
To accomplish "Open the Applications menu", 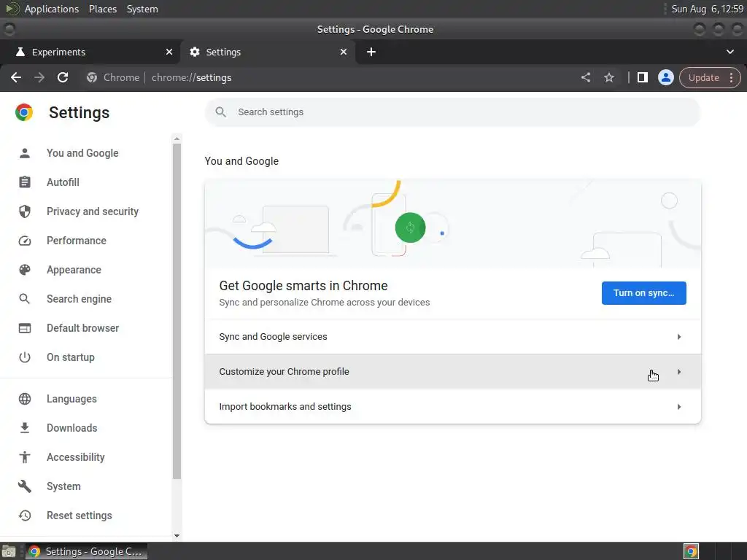I will coord(52,9).
